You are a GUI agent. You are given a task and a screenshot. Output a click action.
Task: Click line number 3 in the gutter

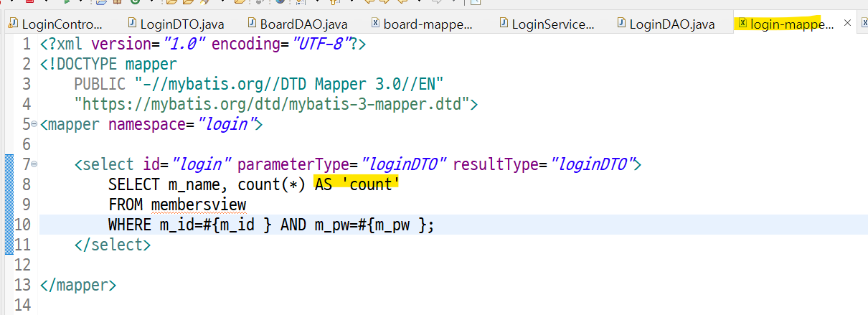click(27, 84)
